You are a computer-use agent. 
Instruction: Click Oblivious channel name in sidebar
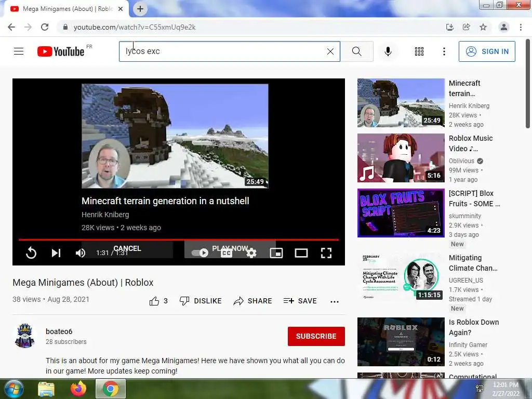pyautogui.click(x=461, y=161)
